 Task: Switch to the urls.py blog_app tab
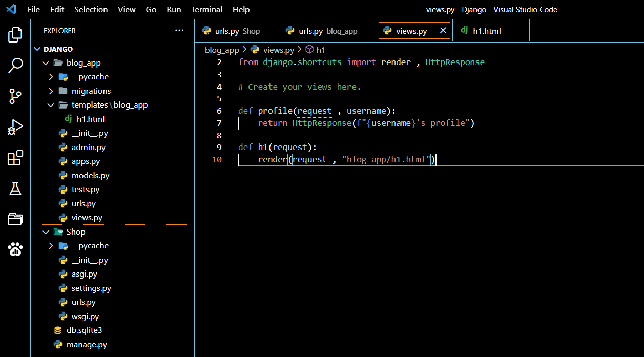328,31
